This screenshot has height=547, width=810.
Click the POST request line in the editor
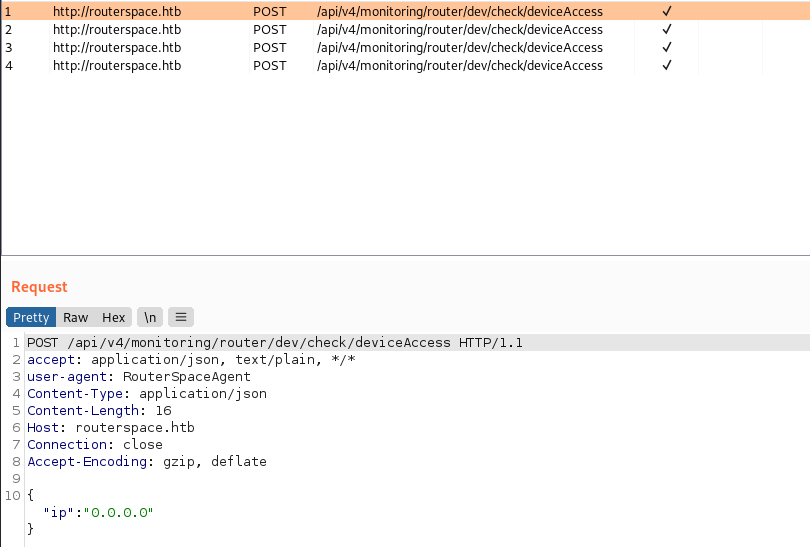pyautogui.click(x=275, y=343)
